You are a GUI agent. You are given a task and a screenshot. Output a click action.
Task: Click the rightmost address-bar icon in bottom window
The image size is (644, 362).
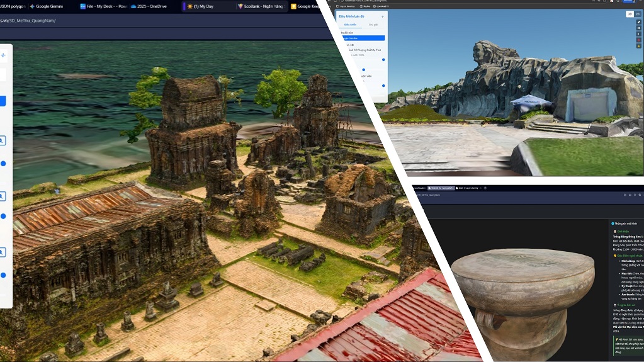640,195
